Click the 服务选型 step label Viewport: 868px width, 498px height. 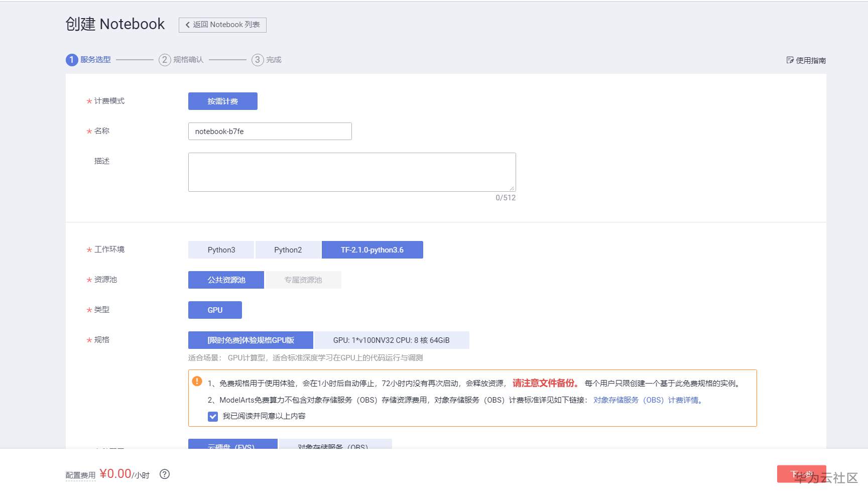point(95,60)
